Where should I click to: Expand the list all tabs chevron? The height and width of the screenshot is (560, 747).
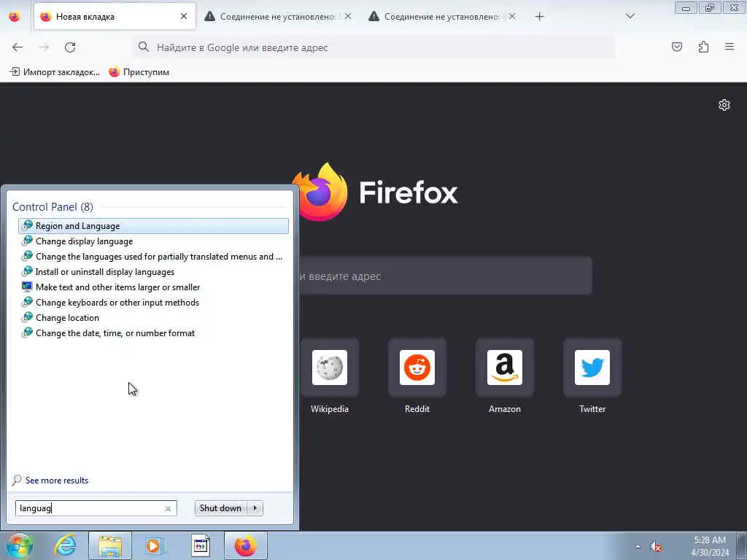coord(630,17)
